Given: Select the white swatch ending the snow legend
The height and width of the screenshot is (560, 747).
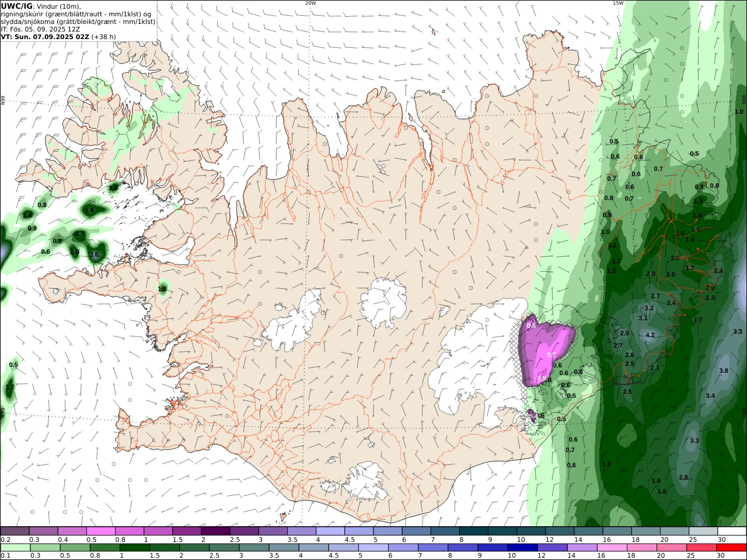Looking at the screenshot, I should (732, 531).
